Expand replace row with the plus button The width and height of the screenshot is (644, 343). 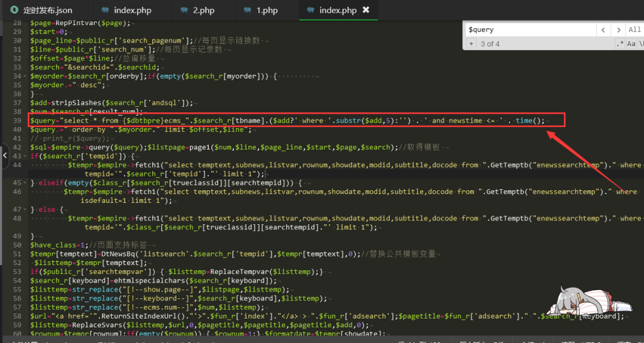click(x=471, y=43)
